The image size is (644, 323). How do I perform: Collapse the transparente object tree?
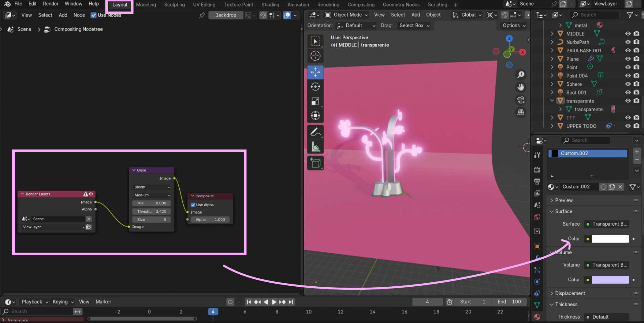click(x=552, y=101)
